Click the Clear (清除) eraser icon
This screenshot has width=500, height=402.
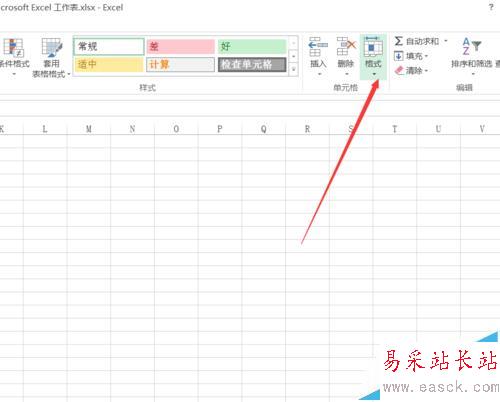click(x=399, y=70)
